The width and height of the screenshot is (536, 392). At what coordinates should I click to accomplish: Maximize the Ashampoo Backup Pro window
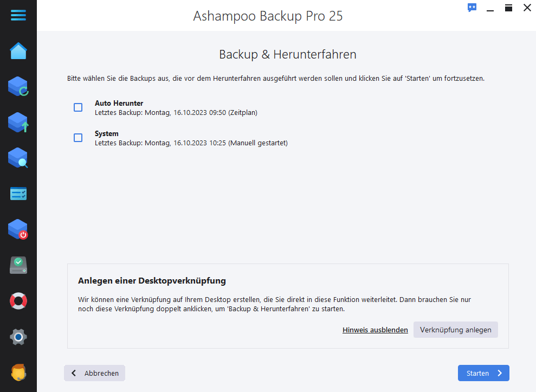pyautogui.click(x=508, y=8)
